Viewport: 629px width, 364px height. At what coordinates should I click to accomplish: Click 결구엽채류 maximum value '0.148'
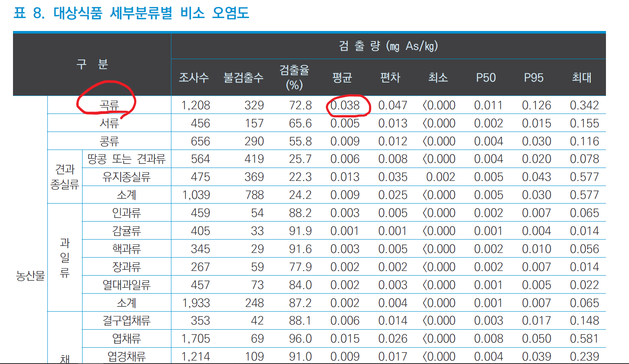tap(585, 321)
